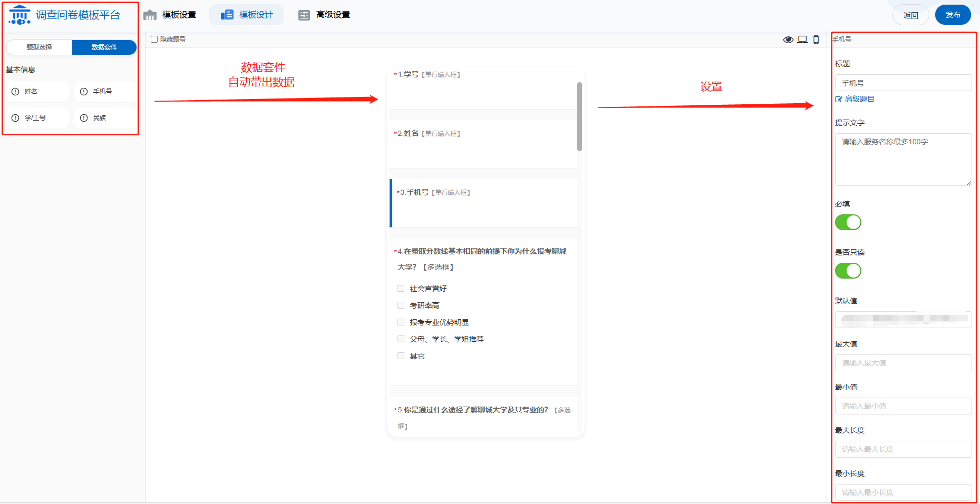Click the 发布 button
This screenshot has width=980, height=504.
click(x=953, y=15)
